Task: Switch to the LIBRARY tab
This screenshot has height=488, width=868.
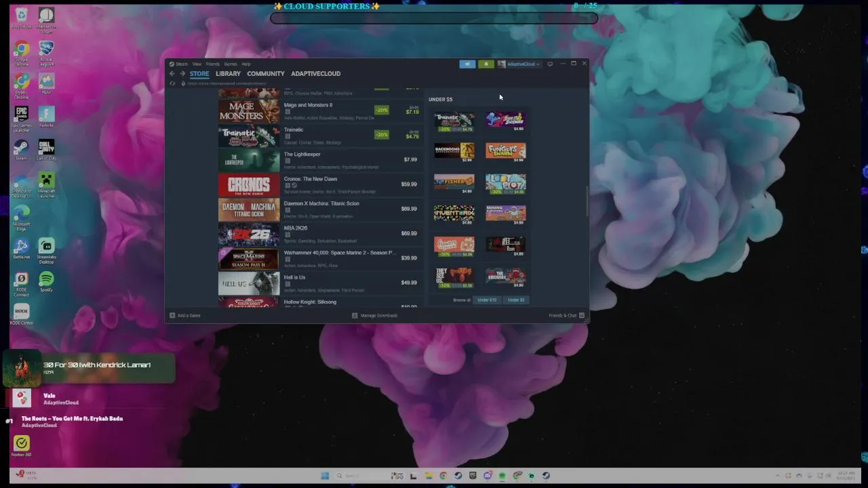Action: tap(228, 74)
